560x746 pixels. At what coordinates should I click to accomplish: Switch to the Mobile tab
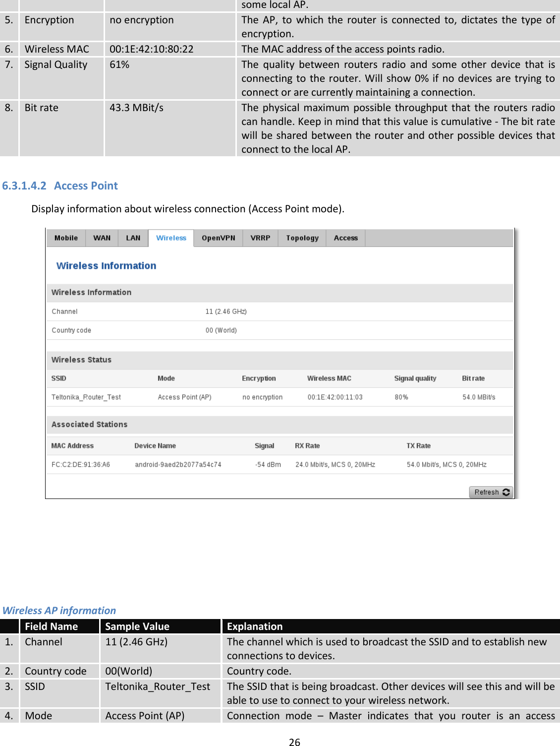tap(66, 238)
